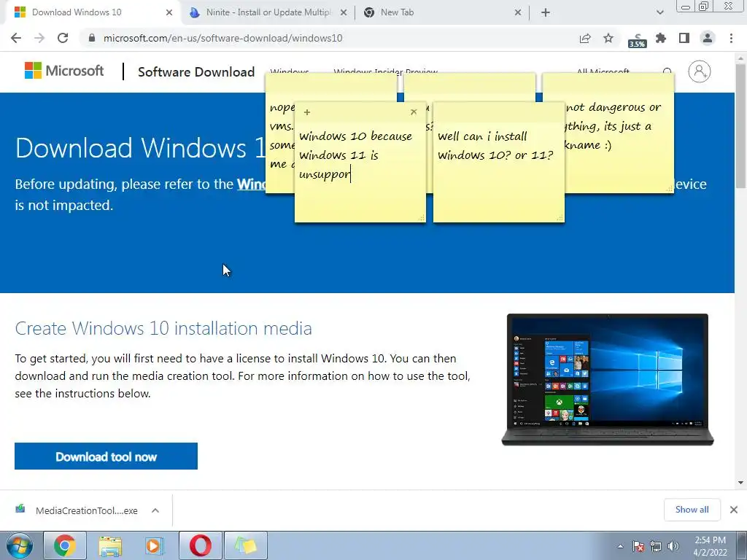Open Opera from the taskbar
The image size is (747, 560).
[x=201, y=545]
